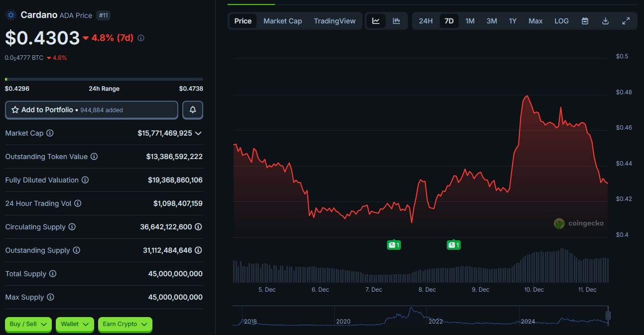
Task: Toggle LOG scale on chart
Action: (x=561, y=21)
